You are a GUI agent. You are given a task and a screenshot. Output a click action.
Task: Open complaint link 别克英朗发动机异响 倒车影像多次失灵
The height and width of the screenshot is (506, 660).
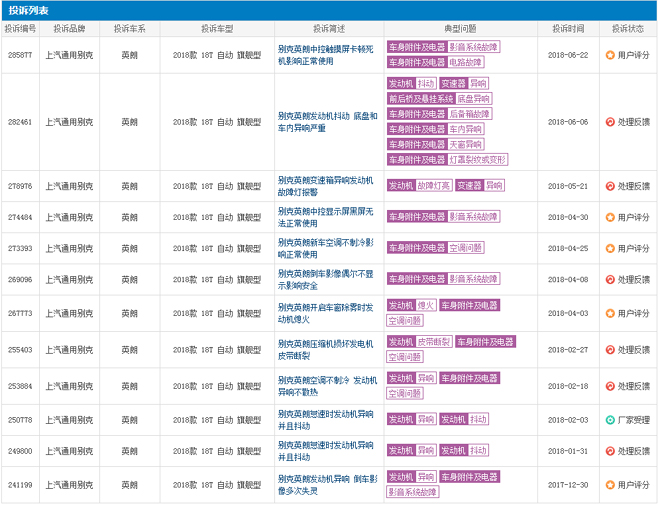[327, 485]
